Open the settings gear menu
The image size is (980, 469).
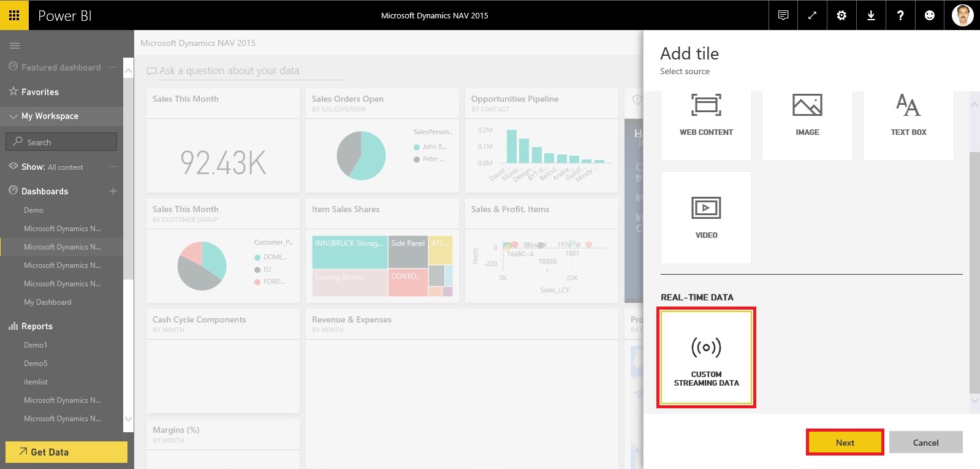841,15
